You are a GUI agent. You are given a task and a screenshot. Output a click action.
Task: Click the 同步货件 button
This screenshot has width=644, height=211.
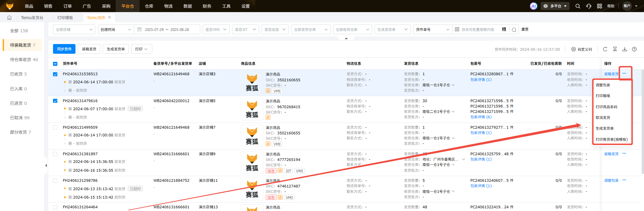(64, 49)
